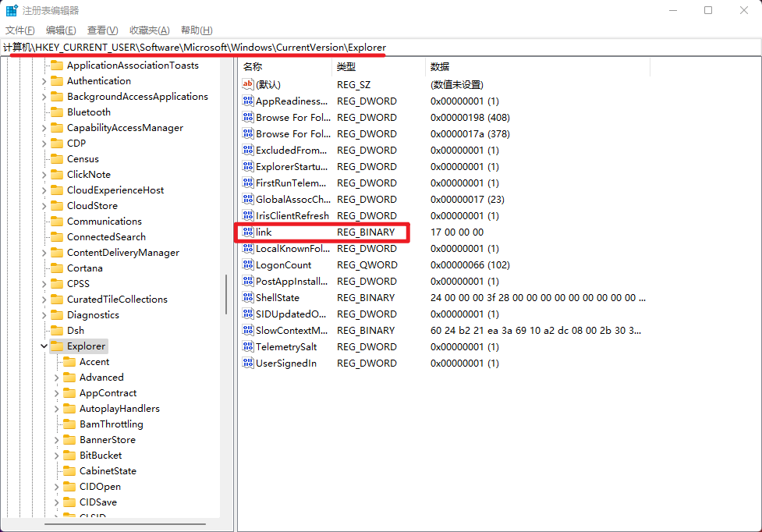Expand the ContentDeliveryManager key arrow
The width and height of the screenshot is (762, 532).
[44, 253]
